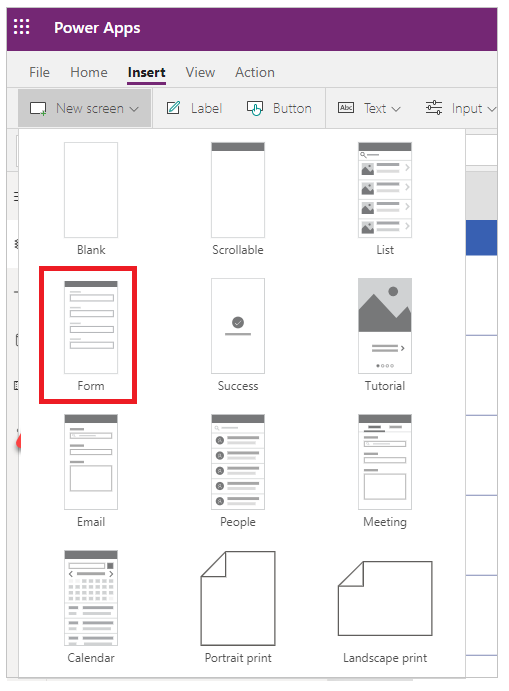Add the People screen template
The height and width of the screenshot is (691, 509).
(x=238, y=471)
